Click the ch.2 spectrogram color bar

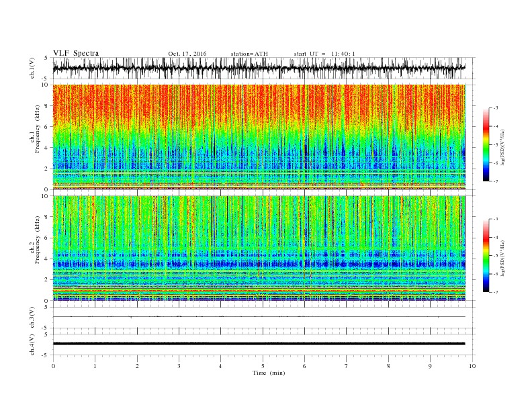point(486,256)
